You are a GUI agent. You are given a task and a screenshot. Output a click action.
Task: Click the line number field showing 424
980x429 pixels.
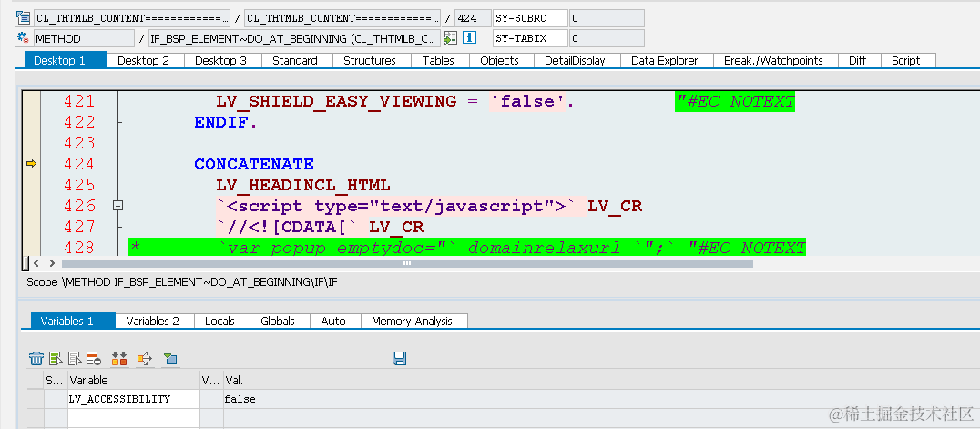point(473,18)
